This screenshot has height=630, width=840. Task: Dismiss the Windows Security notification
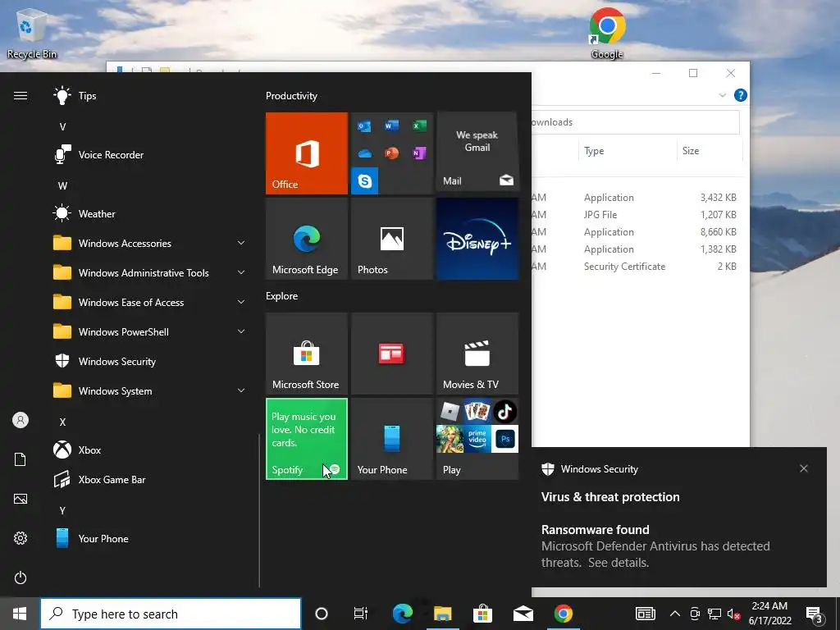pos(804,468)
